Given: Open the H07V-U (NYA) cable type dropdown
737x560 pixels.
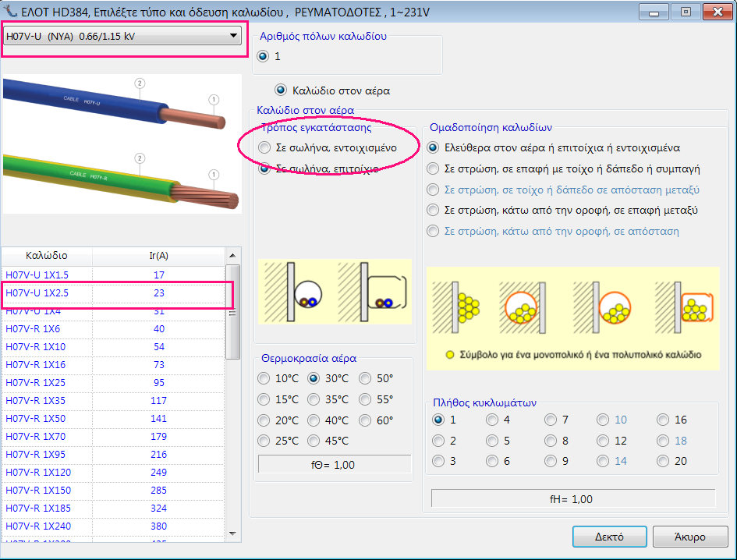Looking at the screenshot, I should click(123, 37).
